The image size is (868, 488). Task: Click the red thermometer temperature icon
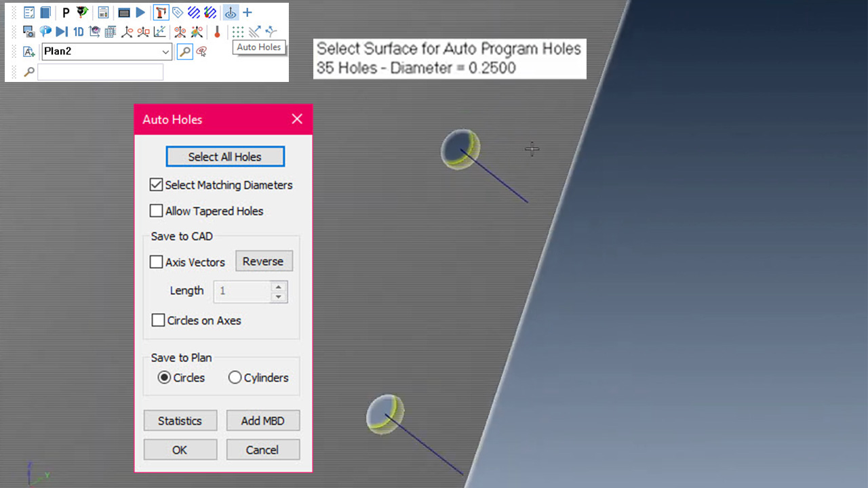coord(217,31)
